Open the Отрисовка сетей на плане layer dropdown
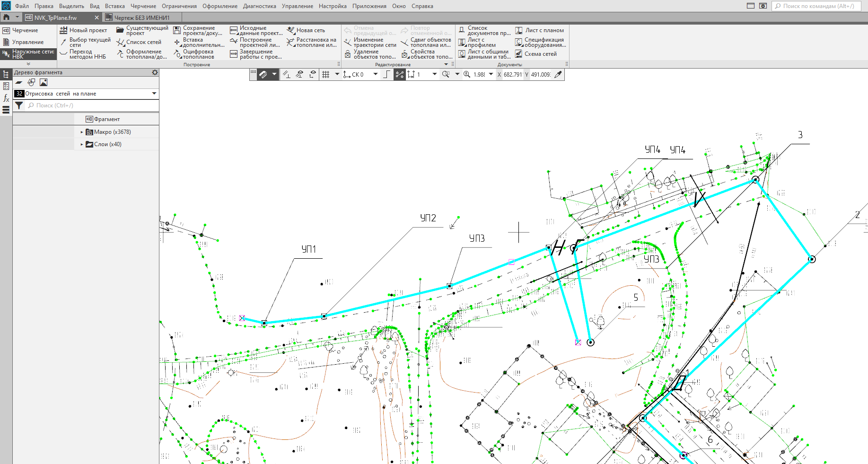 pyautogui.click(x=154, y=94)
